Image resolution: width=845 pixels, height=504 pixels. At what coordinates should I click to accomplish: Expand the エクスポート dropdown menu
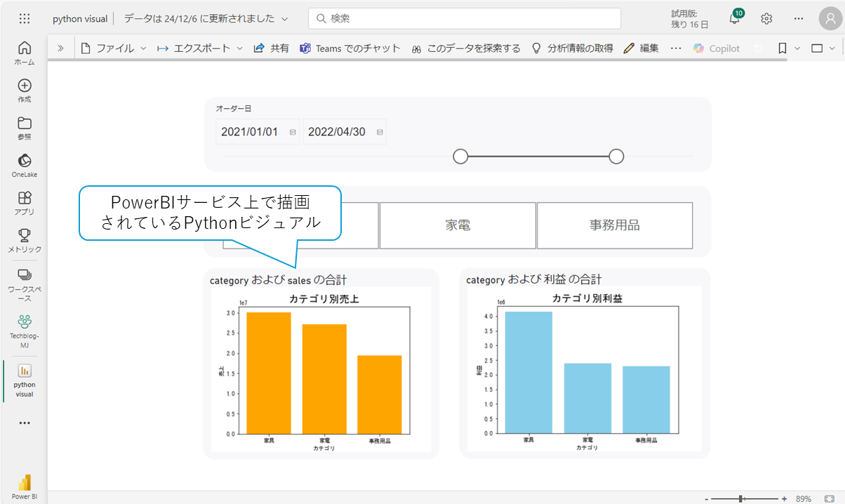click(199, 48)
